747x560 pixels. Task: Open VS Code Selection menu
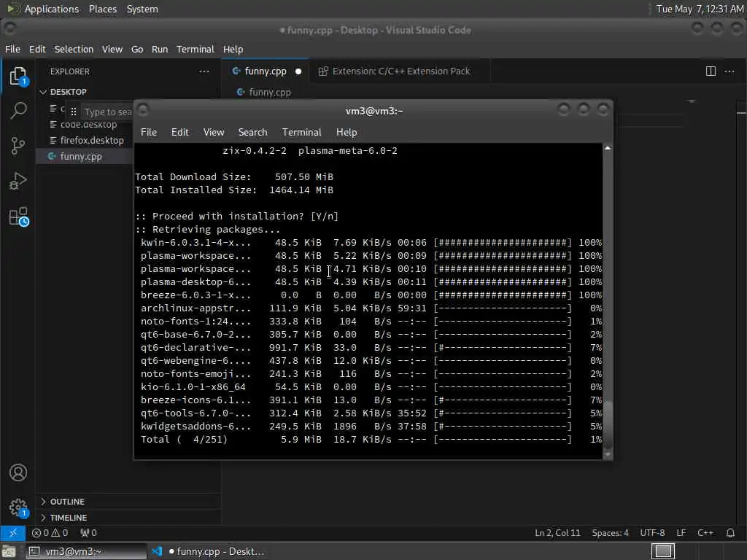click(x=74, y=49)
